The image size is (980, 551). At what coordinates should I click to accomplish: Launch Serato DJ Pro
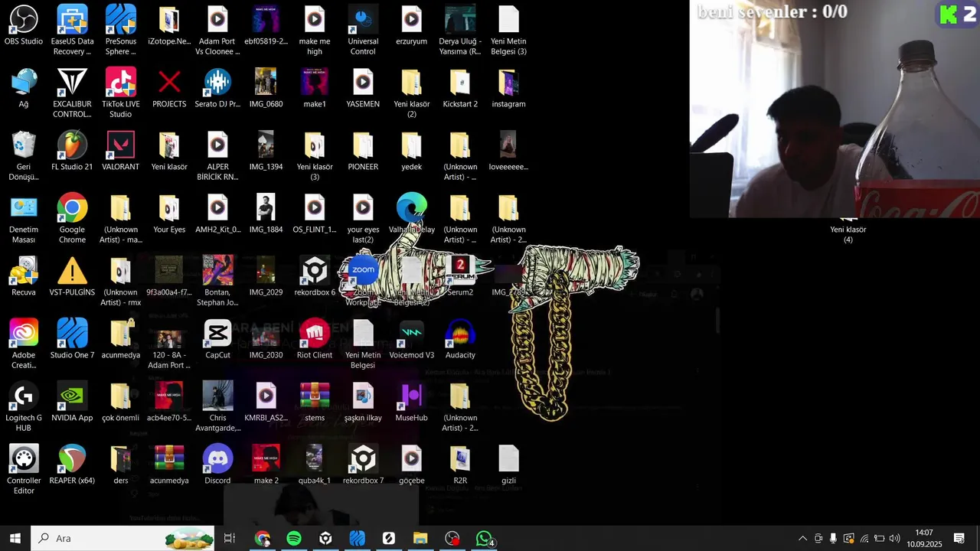(217, 88)
